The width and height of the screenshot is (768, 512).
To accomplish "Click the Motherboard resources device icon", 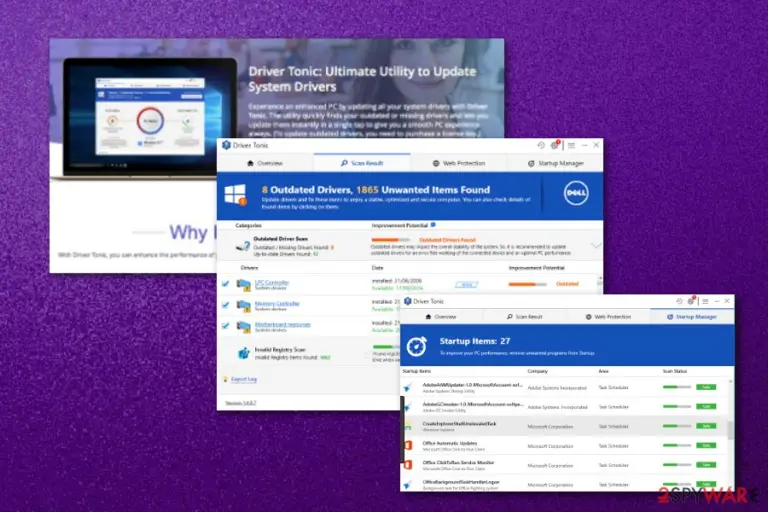I will click(243, 327).
